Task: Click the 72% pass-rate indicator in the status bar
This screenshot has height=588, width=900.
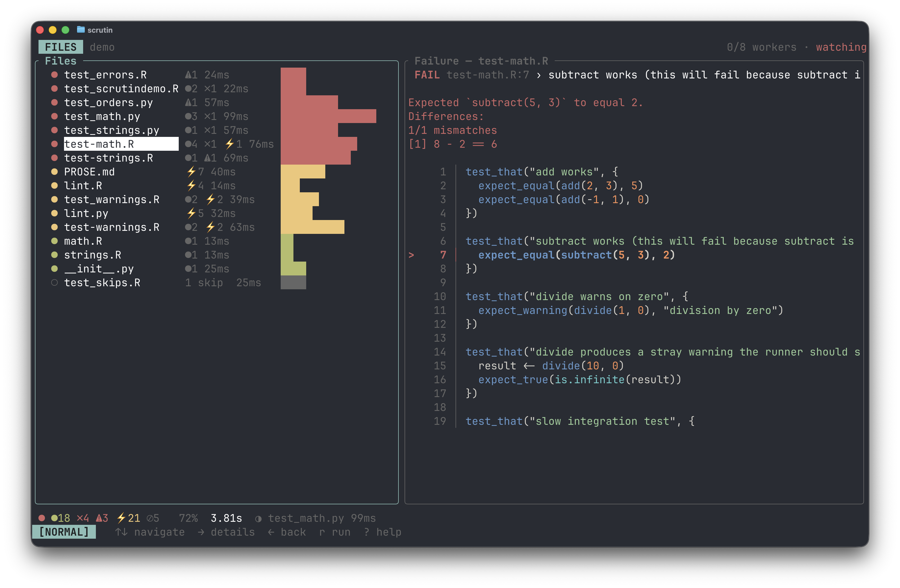Action: click(188, 518)
